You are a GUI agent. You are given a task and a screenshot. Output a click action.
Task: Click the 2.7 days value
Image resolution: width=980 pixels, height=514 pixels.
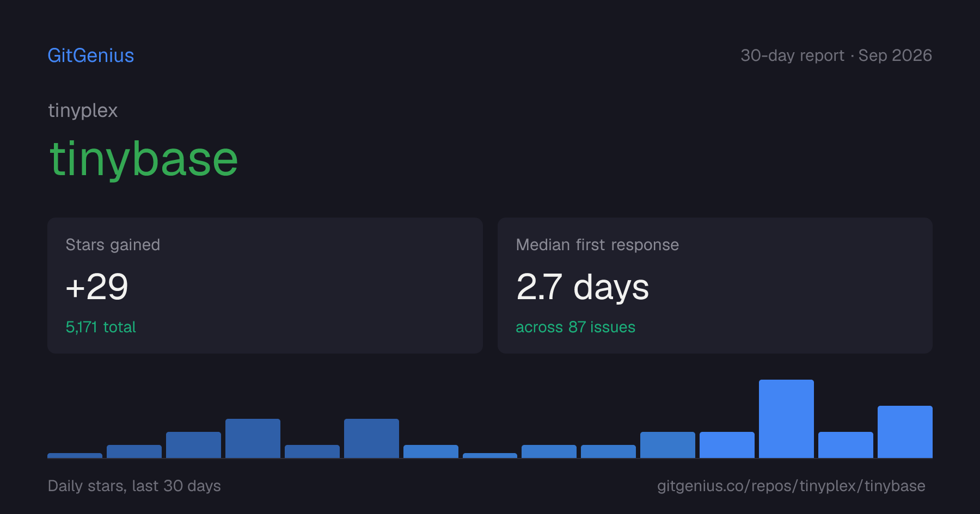pyautogui.click(x=583, y=287)
